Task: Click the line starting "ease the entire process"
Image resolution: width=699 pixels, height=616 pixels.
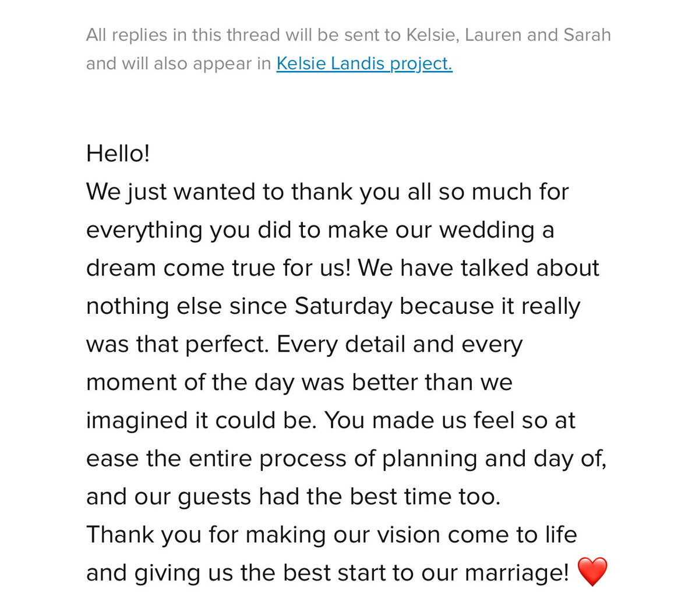Action: (347, 459)
